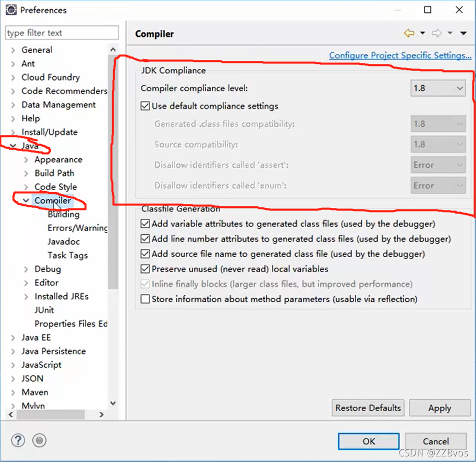476x462 pixels.
Task: Click the back navigation arrow icon
Action: point(409,33)
